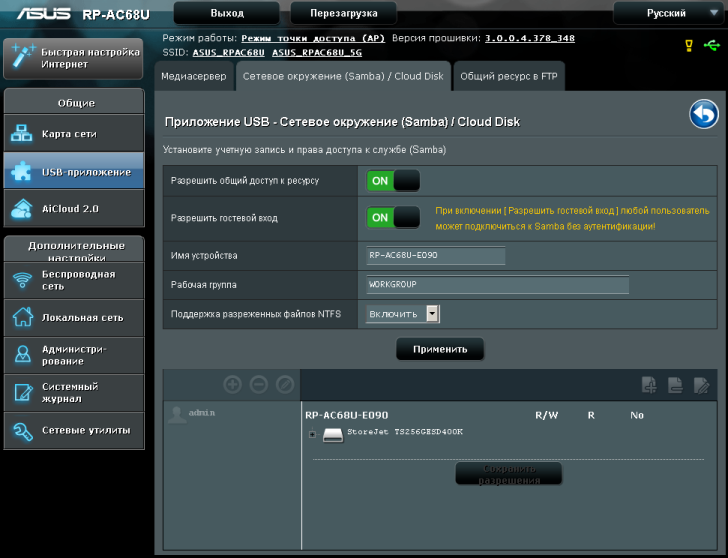Click the device name input field
This screenshot has width=728, height=558.
click(436, 255)
